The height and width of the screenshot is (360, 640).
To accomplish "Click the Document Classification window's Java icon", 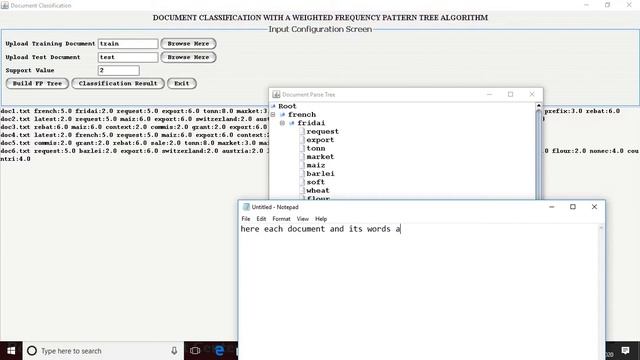I will [5, 5].
